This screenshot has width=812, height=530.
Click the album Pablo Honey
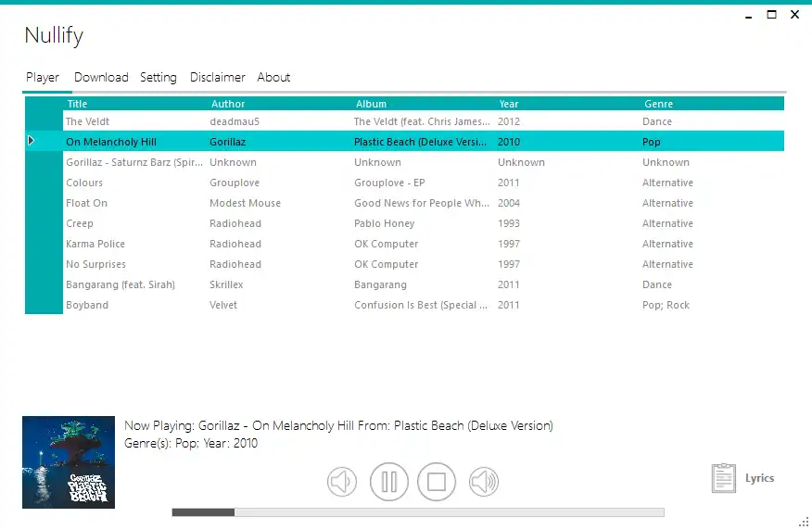pos(385,223)
